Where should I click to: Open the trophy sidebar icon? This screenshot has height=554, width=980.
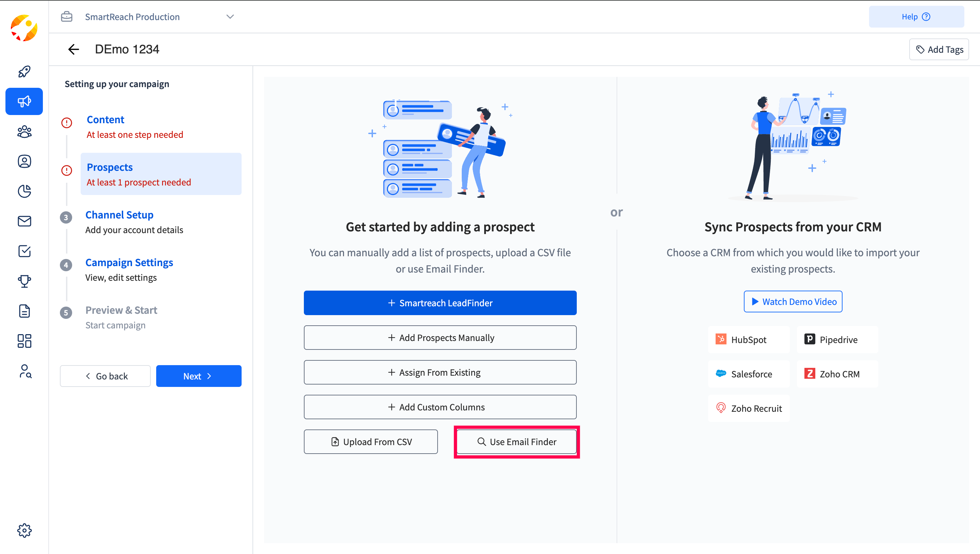[x=24, y=281]
